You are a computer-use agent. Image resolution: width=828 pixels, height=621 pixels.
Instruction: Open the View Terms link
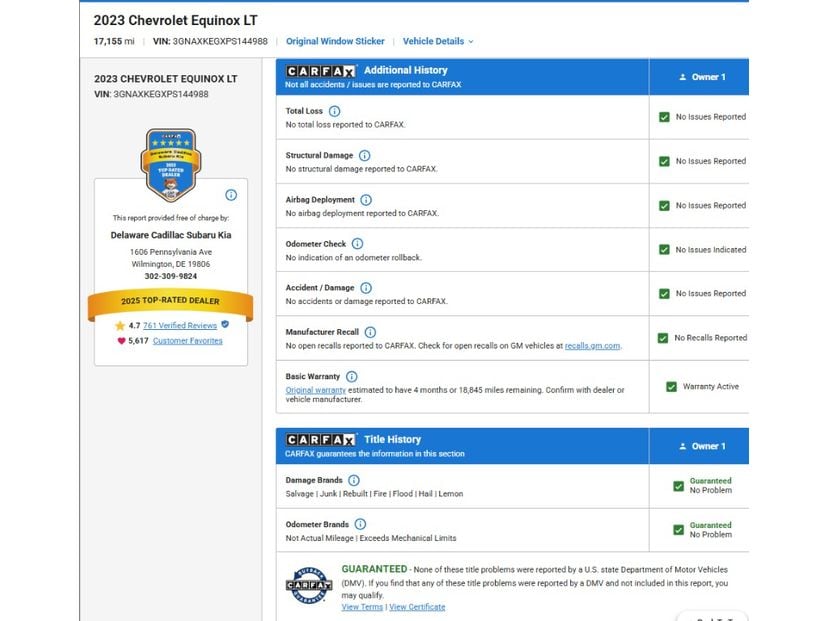362,607
